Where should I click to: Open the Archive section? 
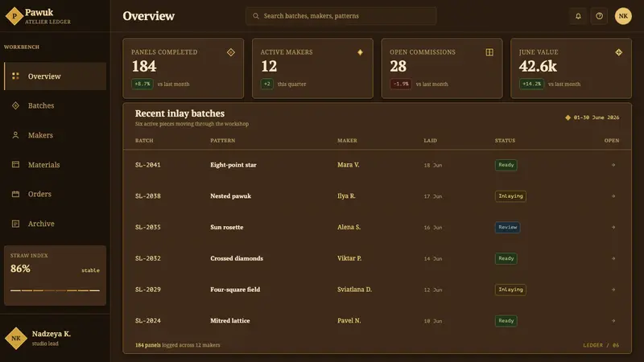click(x=55, y=224)
